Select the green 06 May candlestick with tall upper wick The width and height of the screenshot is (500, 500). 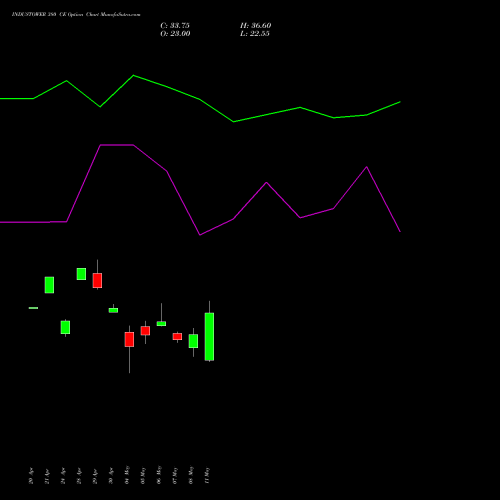click(161, 323)
